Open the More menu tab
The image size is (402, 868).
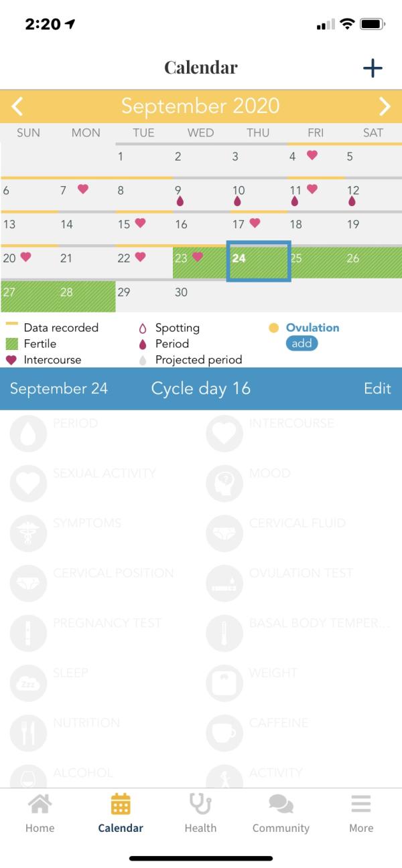coord(361,813)
